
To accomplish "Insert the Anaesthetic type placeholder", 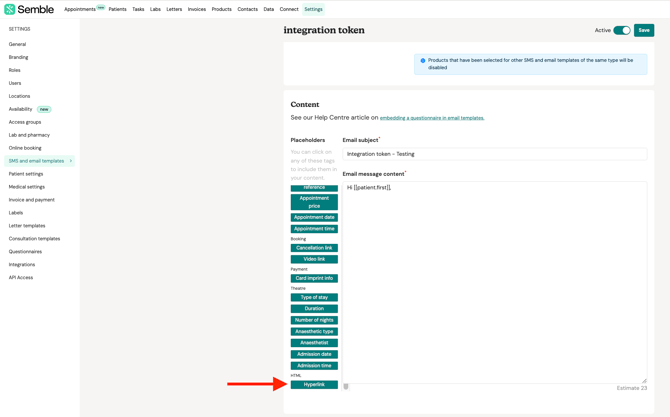I will pos(314,332).
